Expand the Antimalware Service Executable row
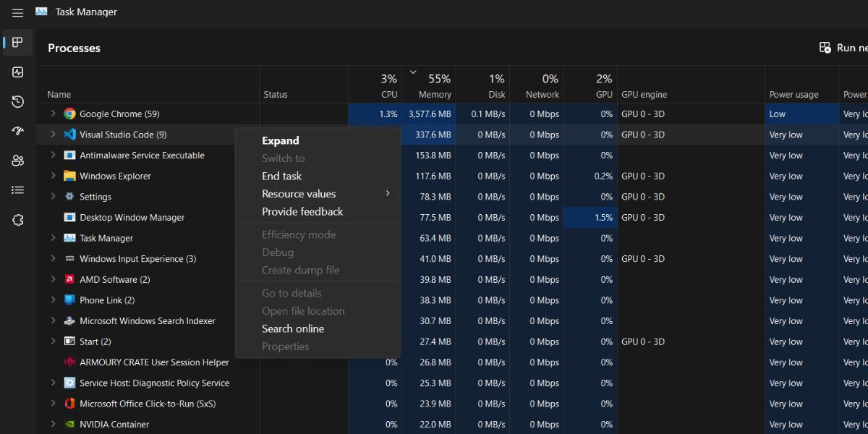The width and height of the screenshot is (868, 434). click(x=53, y=155)
